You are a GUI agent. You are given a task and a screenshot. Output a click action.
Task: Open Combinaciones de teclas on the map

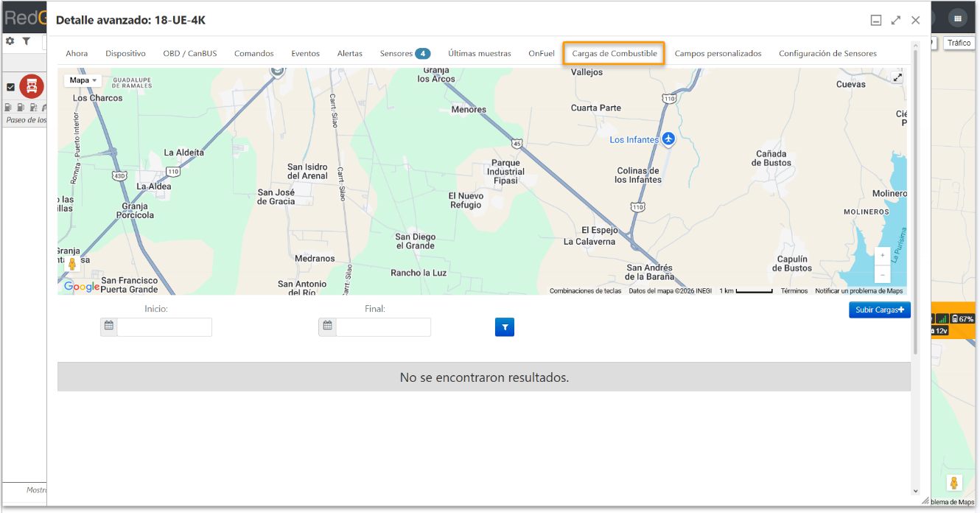coord(586,291)
